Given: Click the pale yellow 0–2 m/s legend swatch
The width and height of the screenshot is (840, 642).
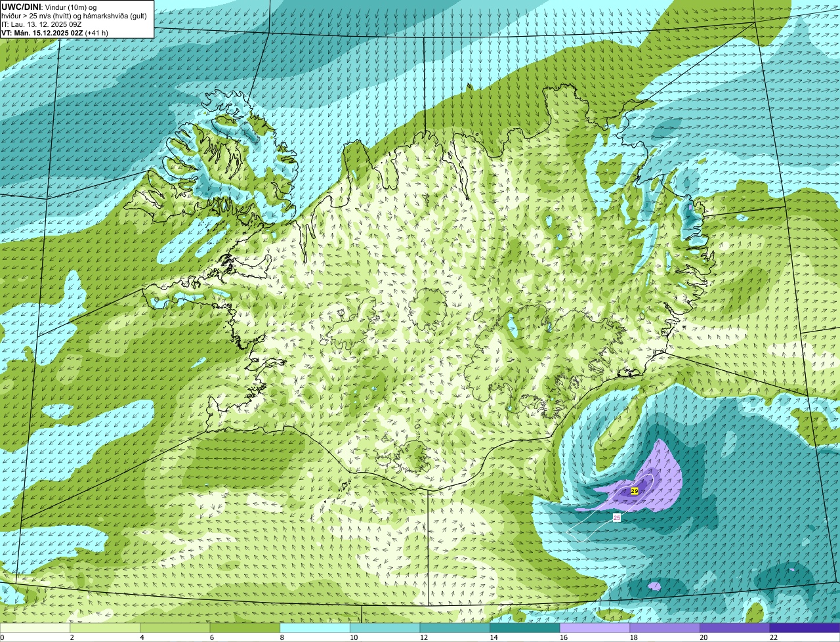Looking at the screenshot, I should [x=35, y=628].
